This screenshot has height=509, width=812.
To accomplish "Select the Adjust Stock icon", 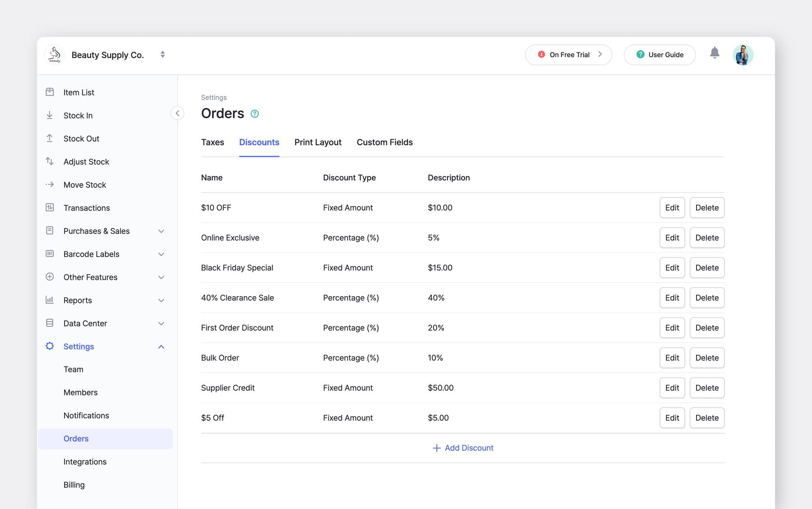I will tap(50, 161).
